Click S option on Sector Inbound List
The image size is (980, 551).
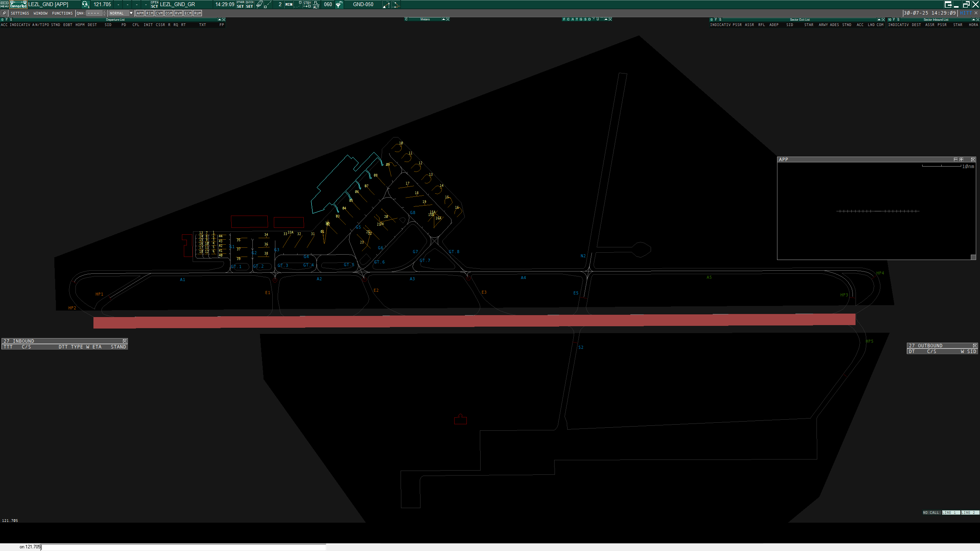click(x=898, y=20)
